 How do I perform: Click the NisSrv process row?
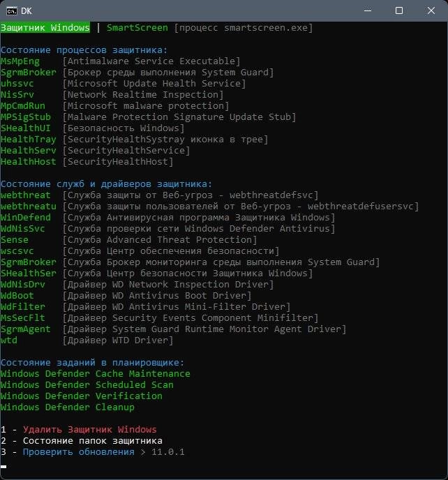112,95
